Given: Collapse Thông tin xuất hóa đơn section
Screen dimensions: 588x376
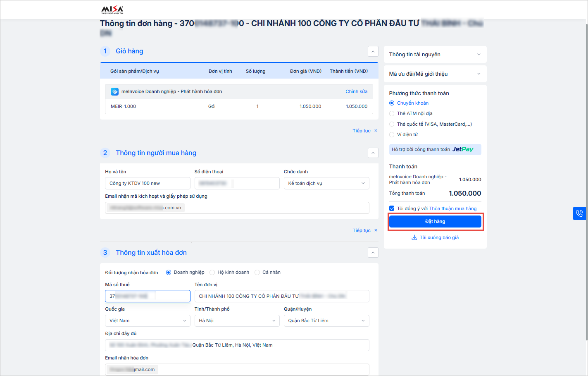Looking at the screenshot, I should tap(373, 253).
